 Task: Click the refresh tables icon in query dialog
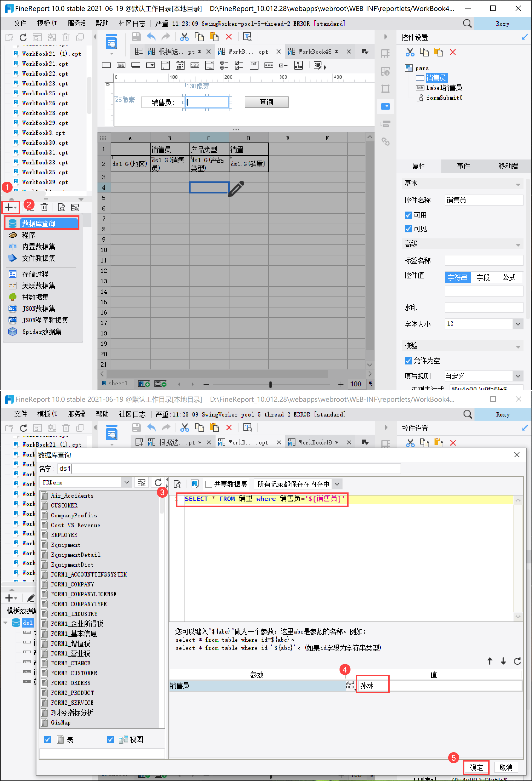[x=158, y=483]
